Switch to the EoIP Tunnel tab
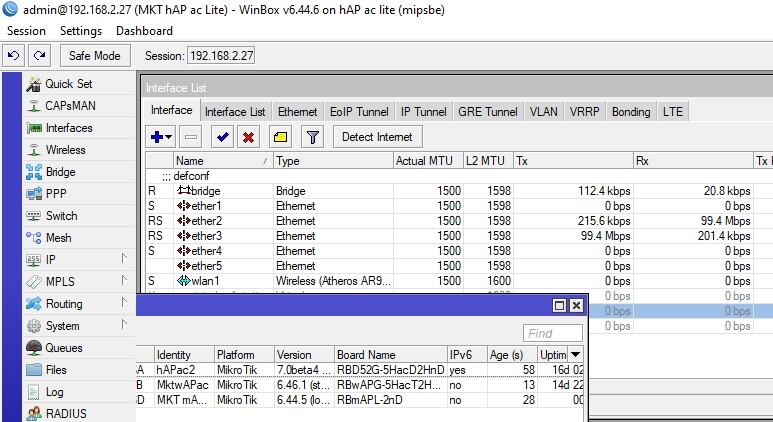 pos(359,112)
